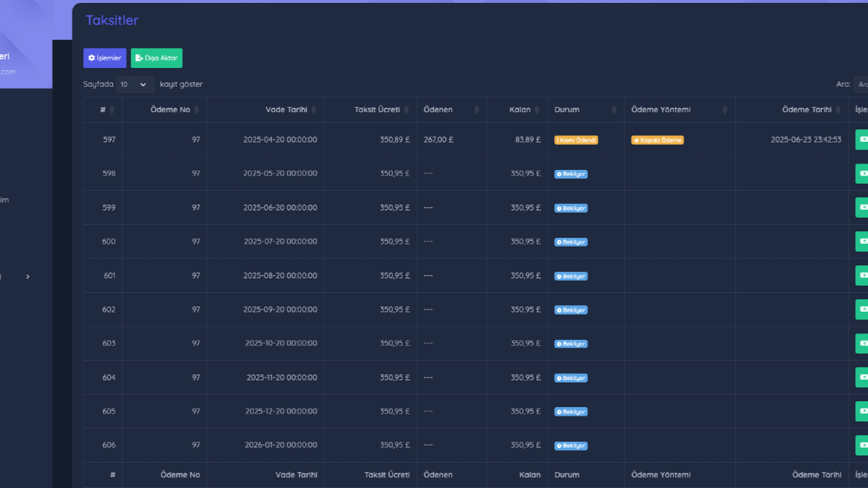Sort by the # index column header
The image size is (868, 488).
click(x=103, y=110)
